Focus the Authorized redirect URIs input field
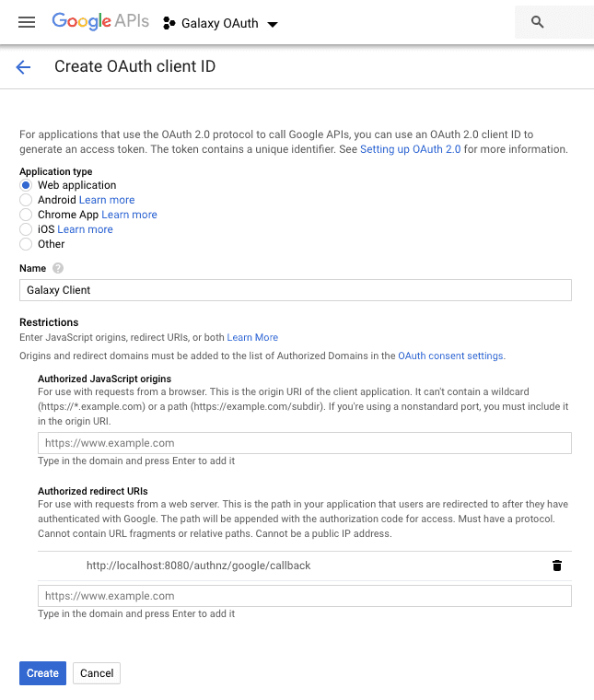The width and height of the screenshot is (594, 700). [x=304, y=596]
